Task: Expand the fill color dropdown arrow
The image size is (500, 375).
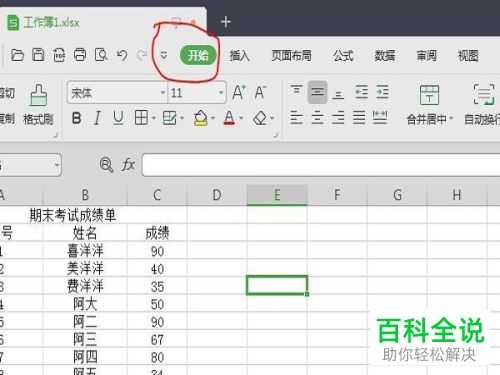Action: click(213, 118)
